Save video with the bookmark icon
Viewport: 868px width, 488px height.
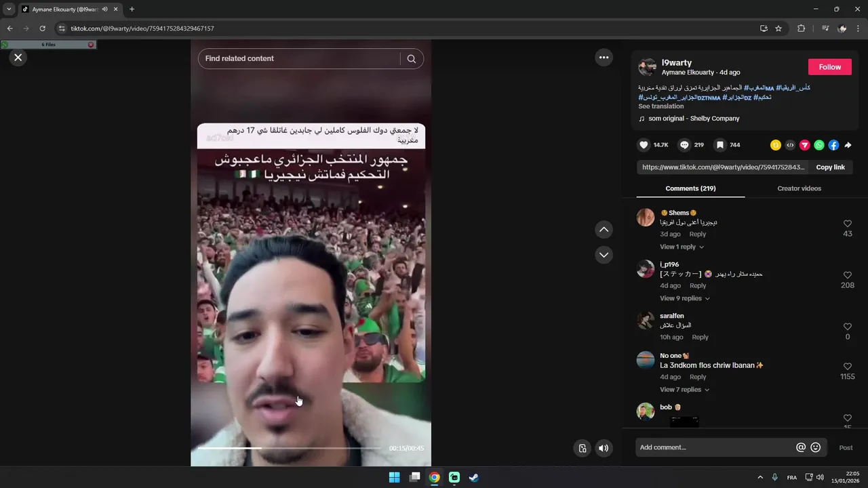pyautogui.click(x=720, y=145)
